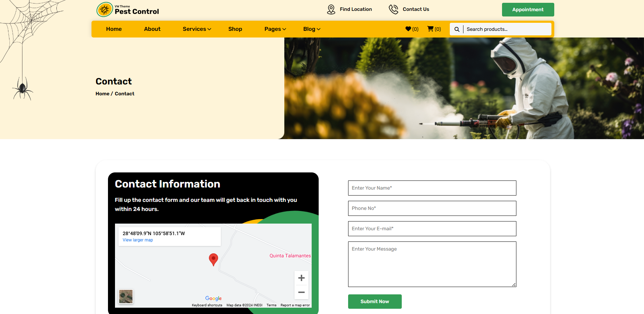The image size is (644, 314).
Task: Expand the Services dropdown menu
Action: tap(197, 29)
